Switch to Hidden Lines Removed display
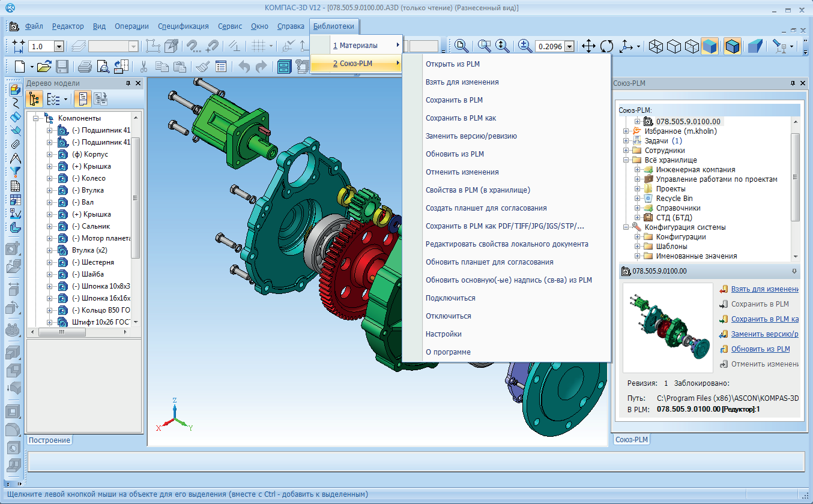Image resolution: width=813 pixels, height=504 pixels. pos(674,46)
